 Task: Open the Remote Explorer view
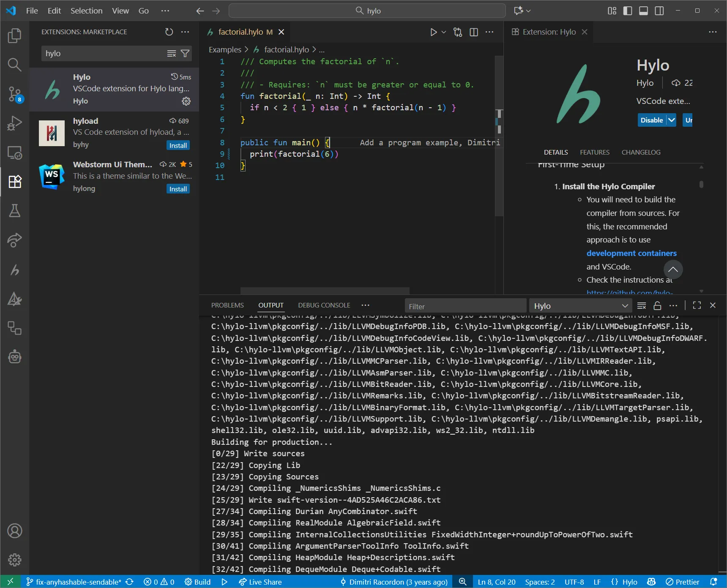pos(15,153)
